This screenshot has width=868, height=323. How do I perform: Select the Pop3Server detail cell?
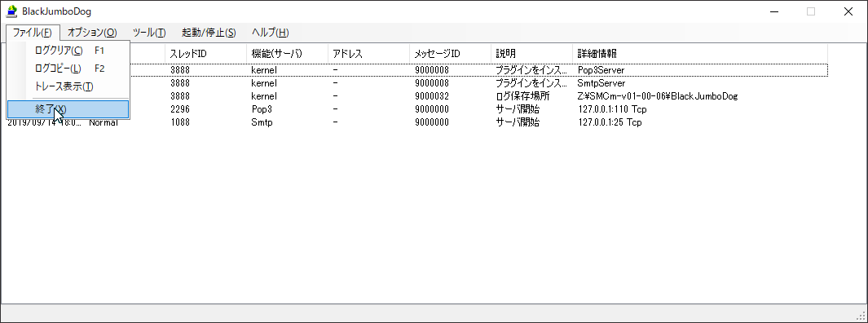[601, 70]
